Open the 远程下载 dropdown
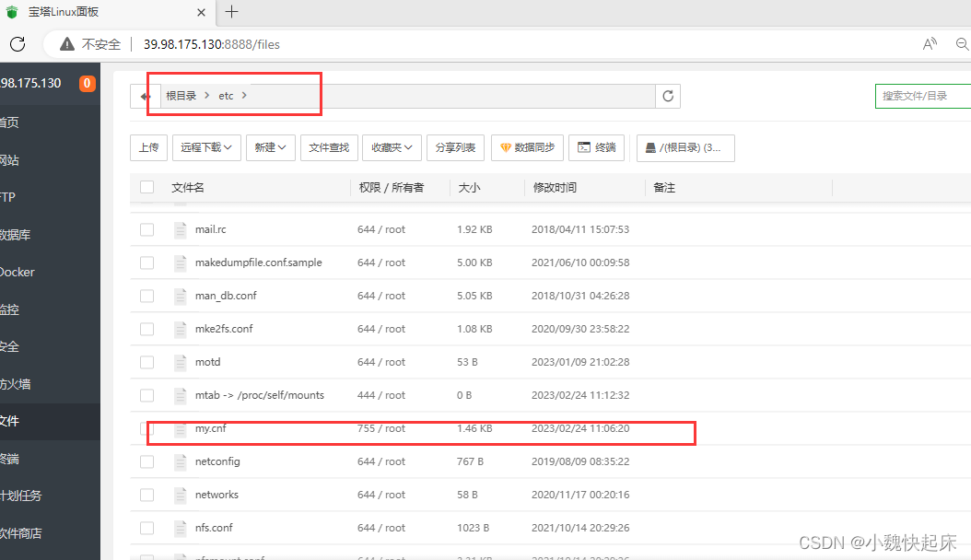Screen dimensions: 971x560 pyautogui.click(x=206, y=148)
